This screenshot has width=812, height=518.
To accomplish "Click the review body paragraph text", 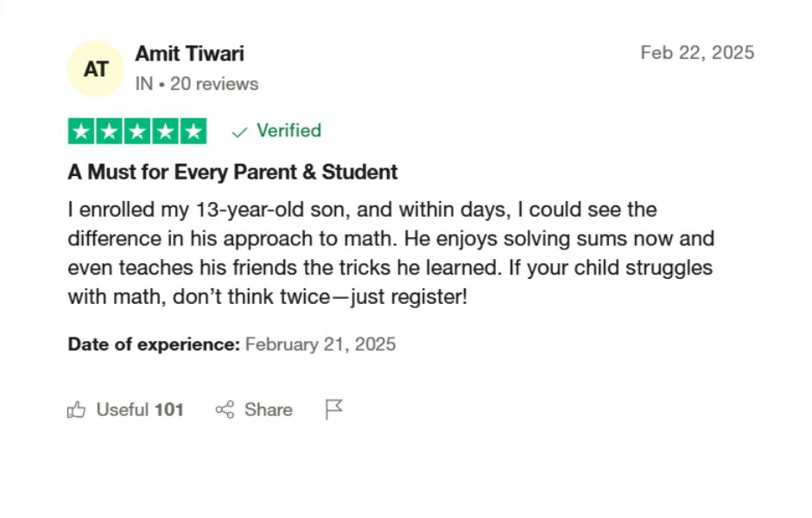I will [x=390, y=254].
